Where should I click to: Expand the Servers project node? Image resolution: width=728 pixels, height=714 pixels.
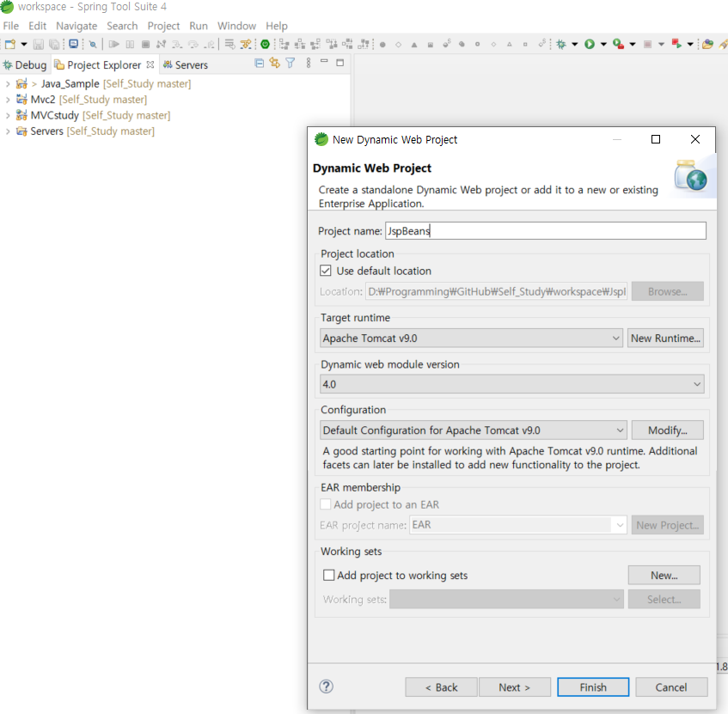coord(8,131)
